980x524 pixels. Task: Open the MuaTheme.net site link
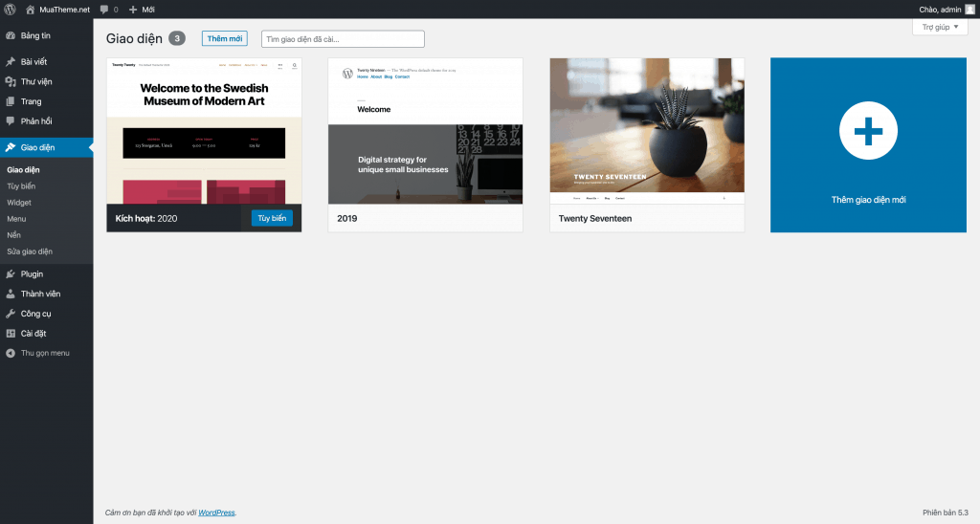pyautogui.click(x=64, y=10)
